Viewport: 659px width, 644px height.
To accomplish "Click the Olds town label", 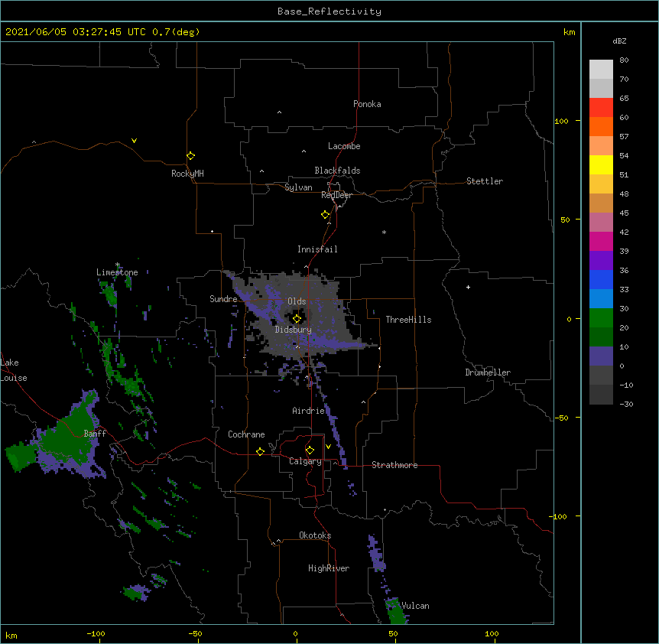I will pyautogui.click(x=297, y=301).
